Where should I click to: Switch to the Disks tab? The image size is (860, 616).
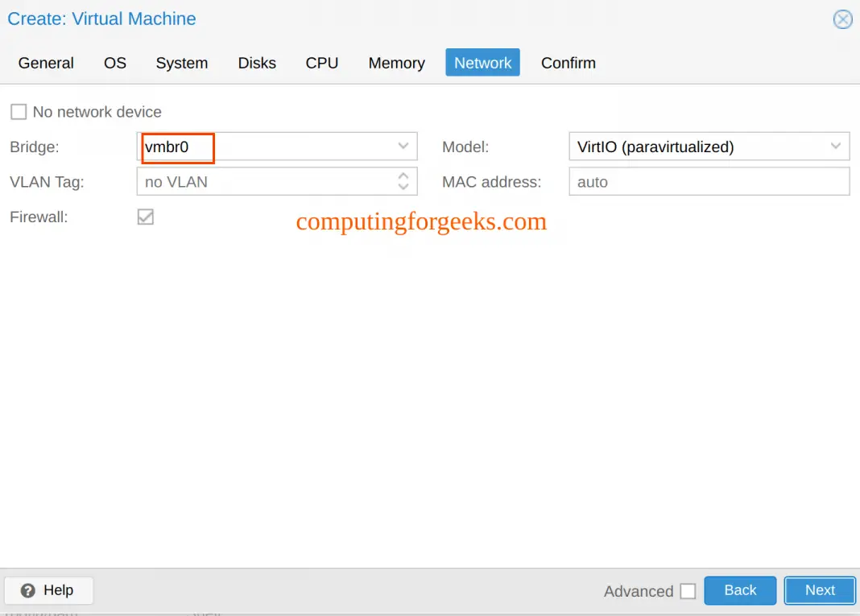tap(257, 62)
